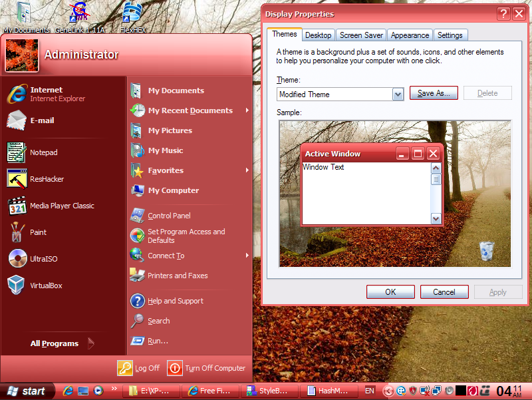Expand hidden Quick Launch items chevron
This screenshot has width=532, height=400.
(114, 388)
